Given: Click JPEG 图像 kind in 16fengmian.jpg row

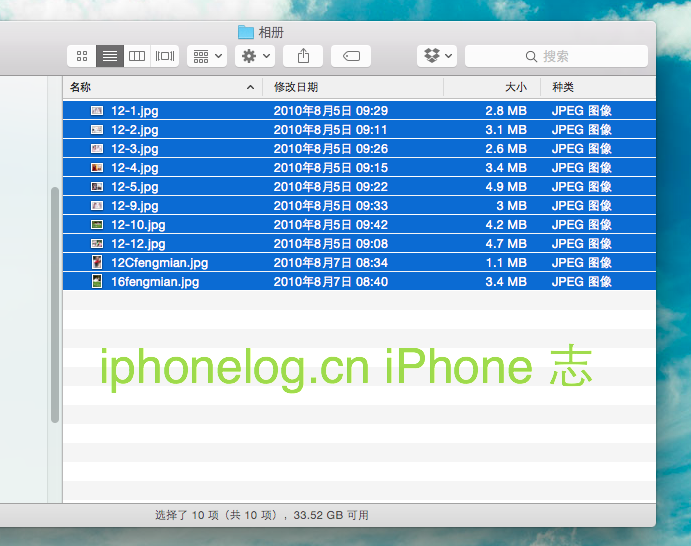Looking at the screenshot, I should [582, 282].
